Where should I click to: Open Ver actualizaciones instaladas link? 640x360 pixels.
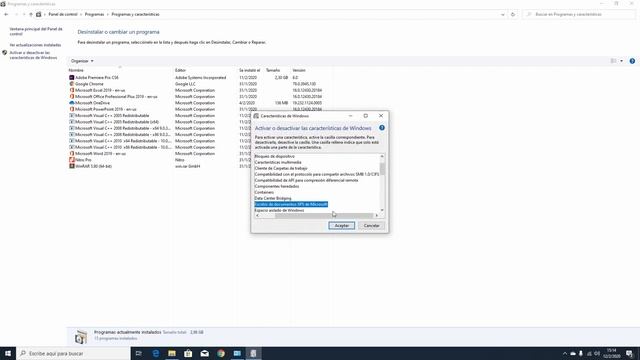pyautogui.click(x=35, y=45)
